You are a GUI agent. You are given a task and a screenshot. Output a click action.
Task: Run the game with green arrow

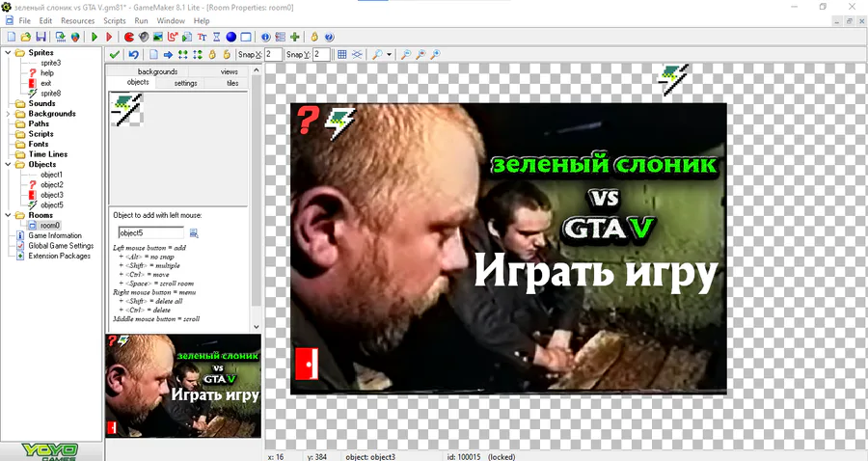pos(95,37)
